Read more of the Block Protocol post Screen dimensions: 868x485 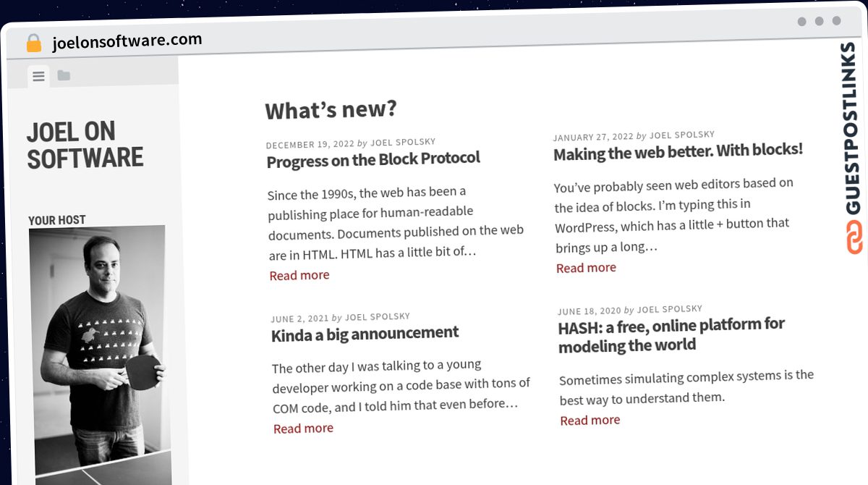click(299, 275)
